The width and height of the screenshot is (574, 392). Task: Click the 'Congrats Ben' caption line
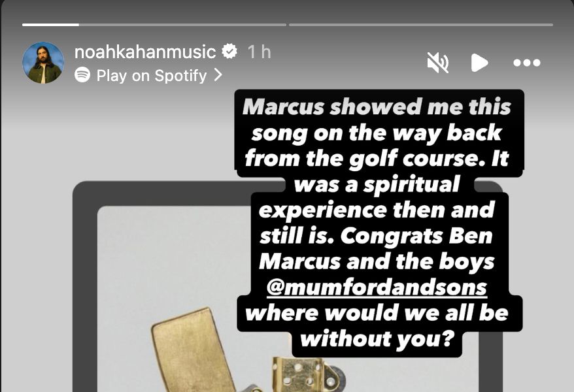click(416, 236)
